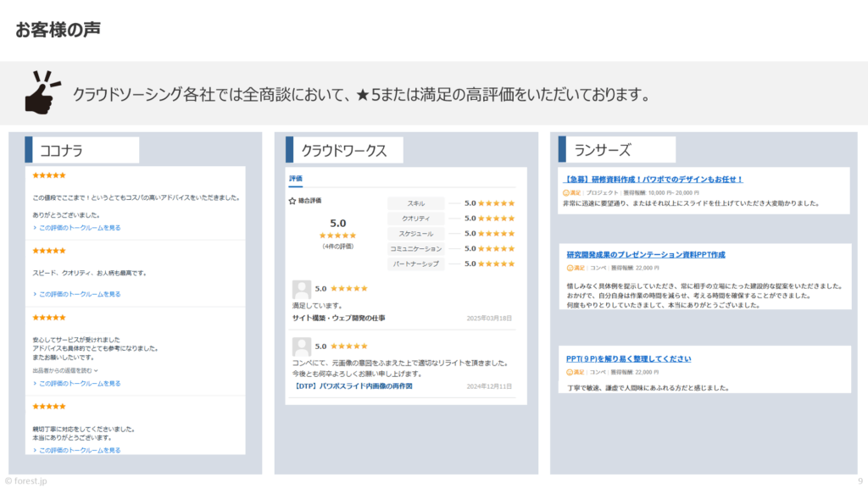Click the stars under the overall 5.0 score
This screenshot has width=868, height=488.
[337, 236]
